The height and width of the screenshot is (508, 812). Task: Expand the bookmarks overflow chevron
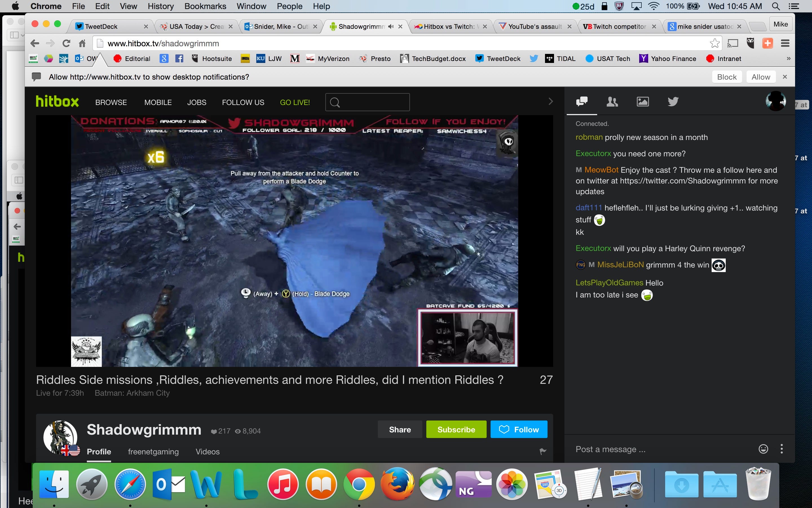pos(789,59)
